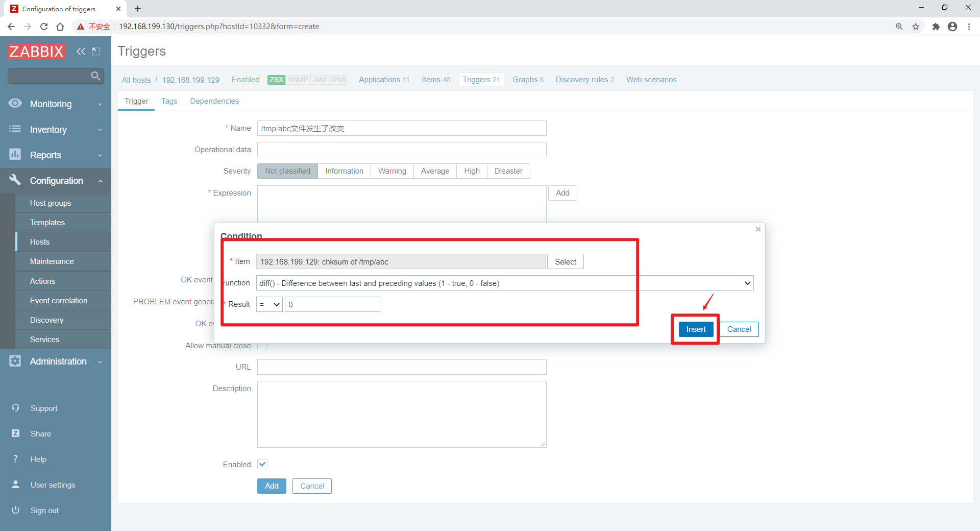Toggle the Enabled checkbox
The height and width of the screenshot is (531, 980).
pos(262,464)
